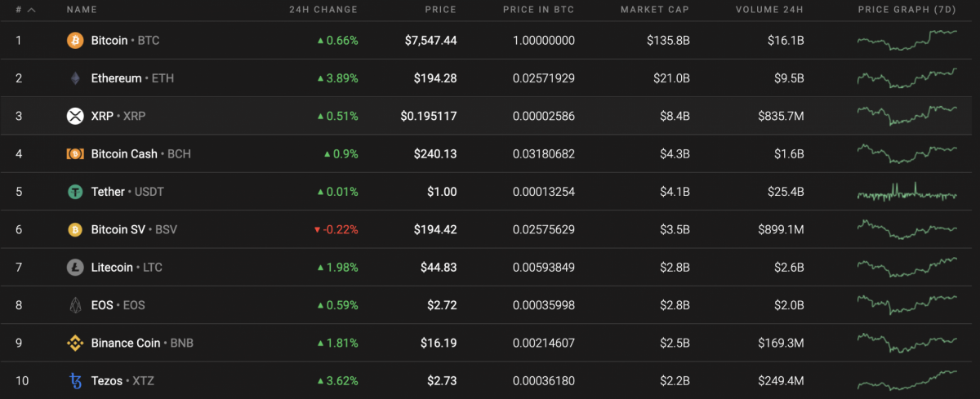View EOS 7-day price graph
The height and width of the screenshot is (399, 980).
coord(907,305)
